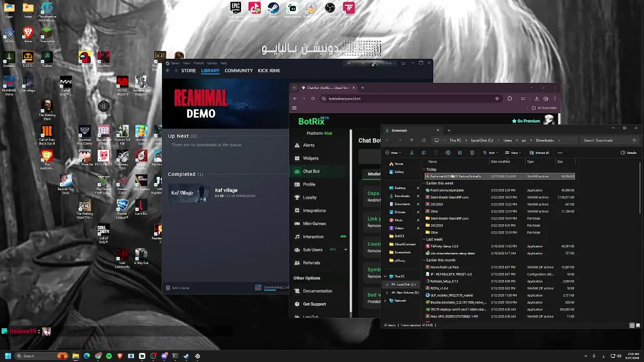Open the ARC Raiders desktop shortcut
644x362 pixels.
click(x=141, y=183)
